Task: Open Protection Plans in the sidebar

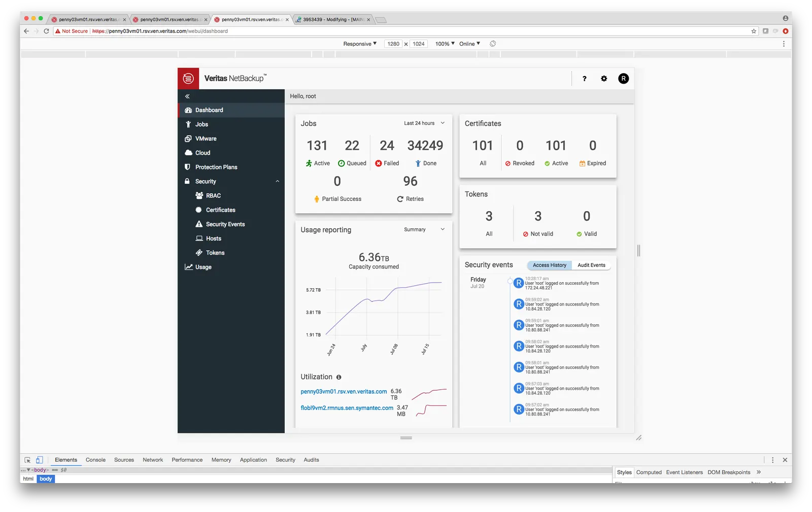Action: click(231, 167)
